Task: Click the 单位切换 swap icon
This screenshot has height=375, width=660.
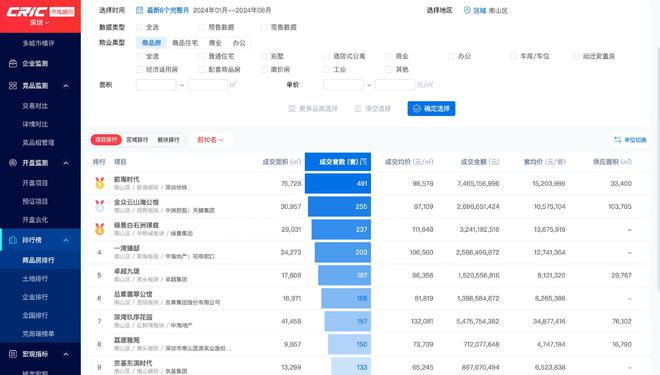Action: click(617, 140)
